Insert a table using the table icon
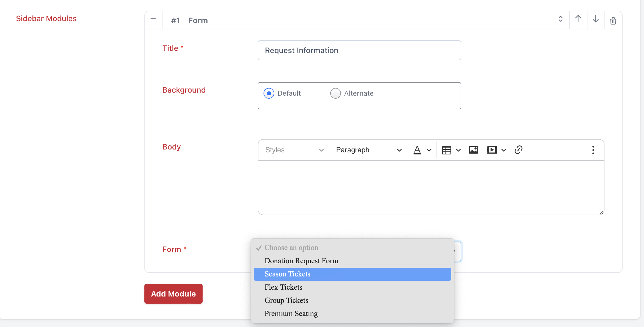 click(447, 150)
